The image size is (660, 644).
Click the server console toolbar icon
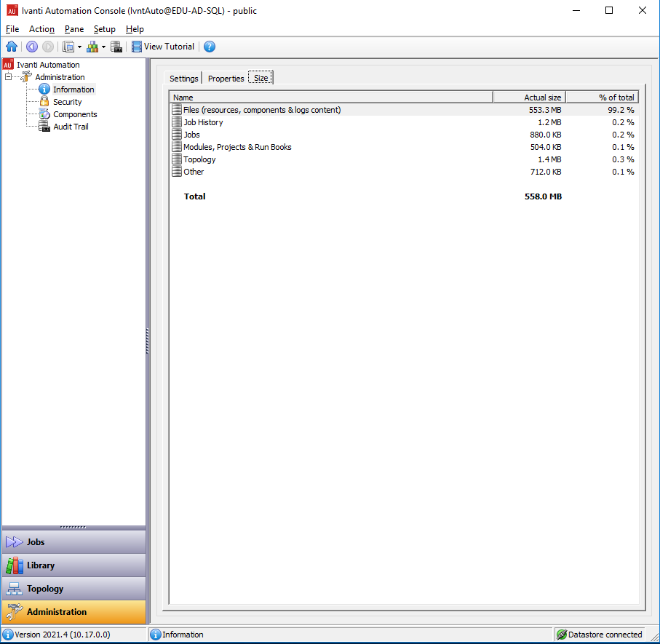[116, 47]
